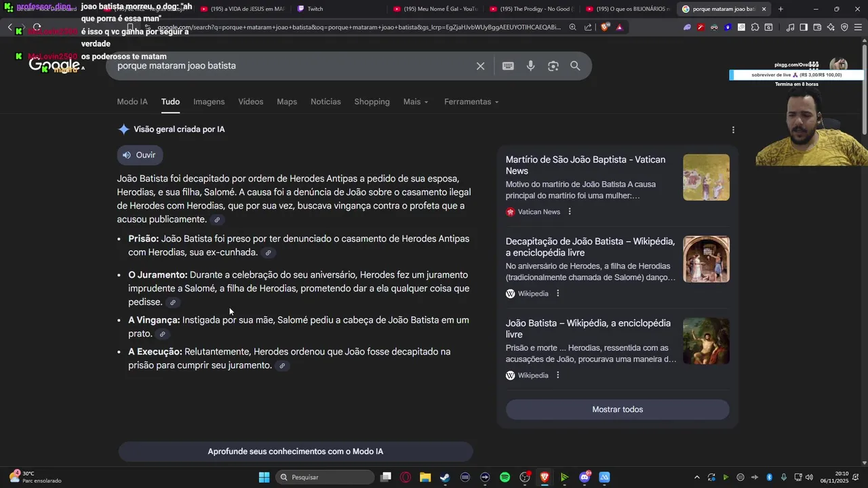Open page zoom control in address bar
Viewport: 868px width, 488px height.
tap(573, 27)
